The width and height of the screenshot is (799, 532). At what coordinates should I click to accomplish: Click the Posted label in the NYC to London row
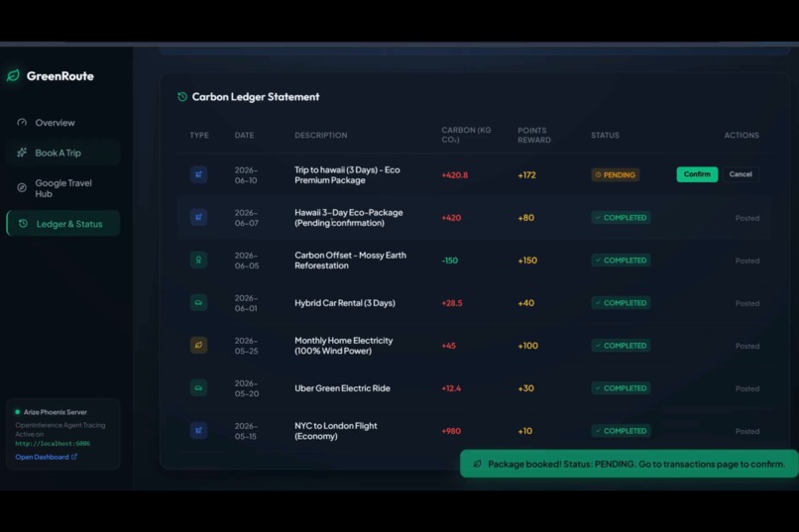(747, 431)
